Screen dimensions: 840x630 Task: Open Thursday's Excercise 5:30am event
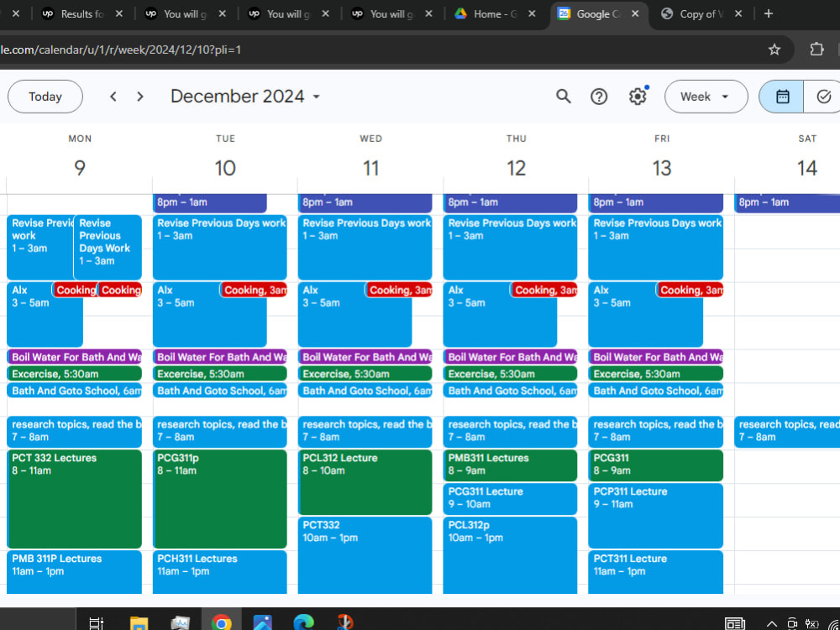coord(510,374)
